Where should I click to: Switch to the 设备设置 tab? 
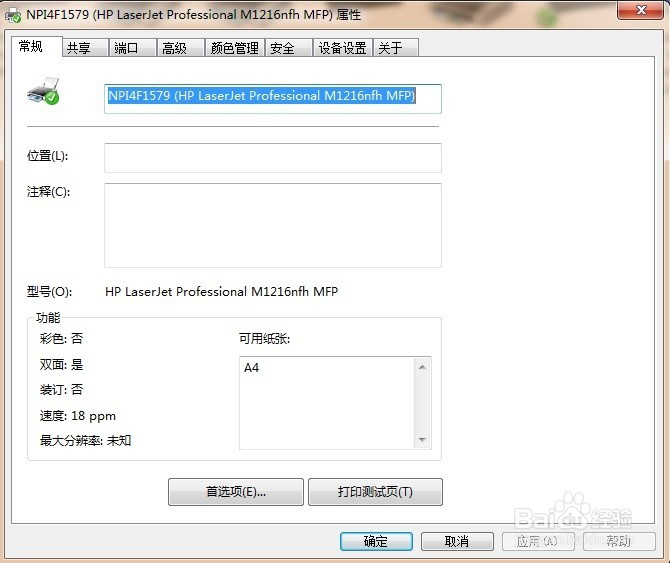(343, 48)
